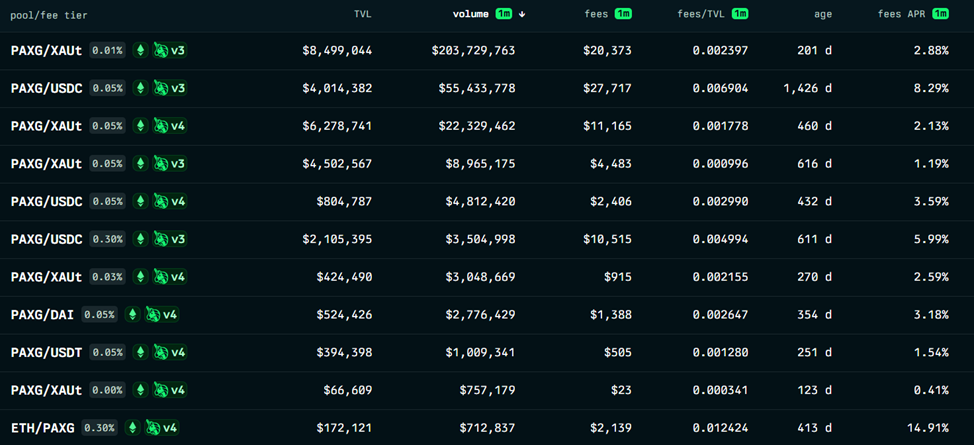Click Ethereum icon in PAXG/USDC 0.05% v3 row

140,88
